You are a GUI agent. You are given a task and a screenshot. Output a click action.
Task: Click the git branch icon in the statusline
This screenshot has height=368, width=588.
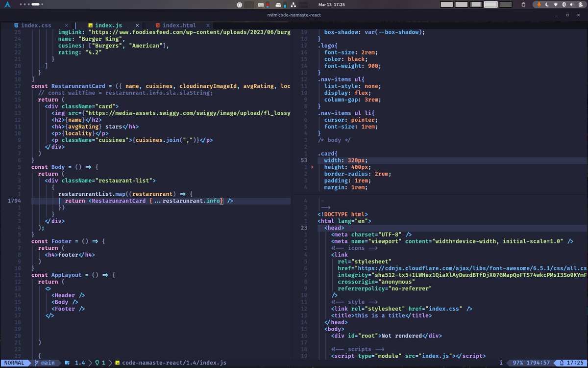pyautogui.click(x=36, y=363)
